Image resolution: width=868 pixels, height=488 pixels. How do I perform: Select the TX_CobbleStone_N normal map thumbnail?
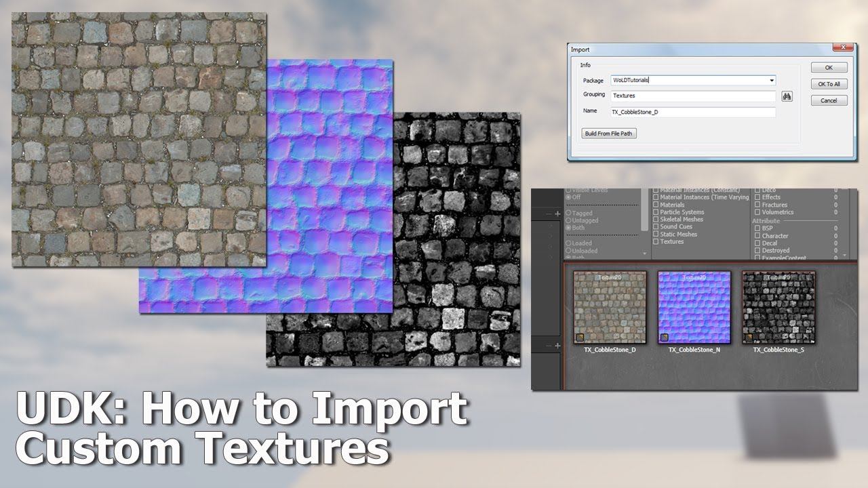pyautogui.click(x=694, y=307)
